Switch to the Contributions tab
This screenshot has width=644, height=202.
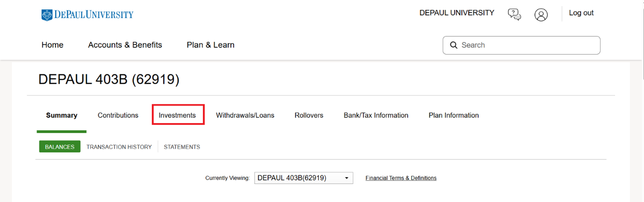(118, 115)
